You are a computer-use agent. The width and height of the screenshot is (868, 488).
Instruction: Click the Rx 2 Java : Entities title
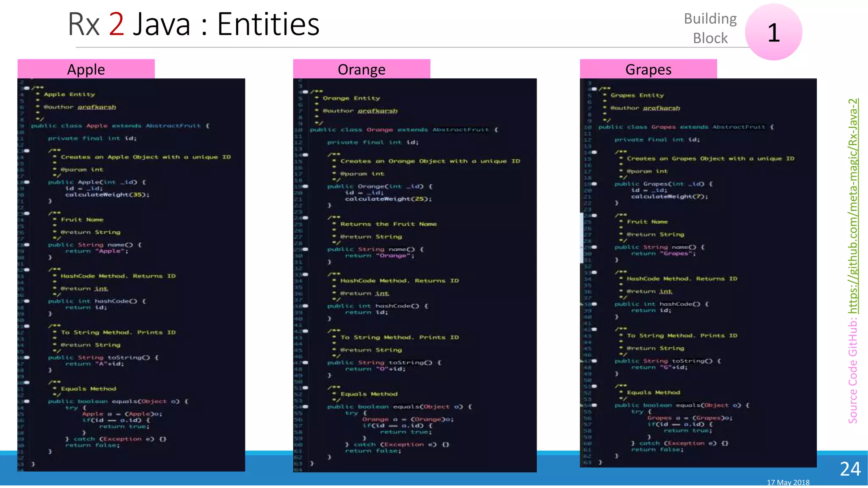pos(194,25)
